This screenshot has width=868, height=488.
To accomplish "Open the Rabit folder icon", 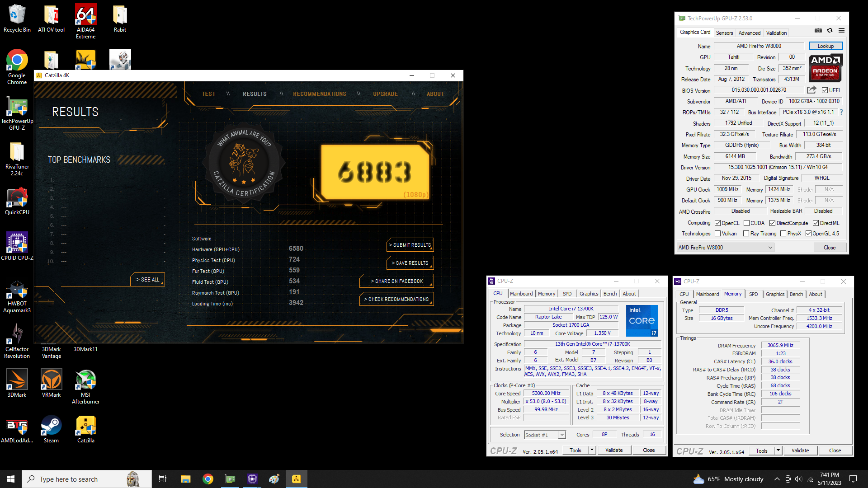I will point(120,19).
